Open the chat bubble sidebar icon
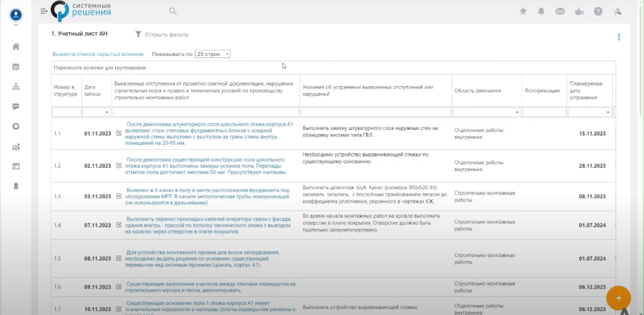 (16, 106)
